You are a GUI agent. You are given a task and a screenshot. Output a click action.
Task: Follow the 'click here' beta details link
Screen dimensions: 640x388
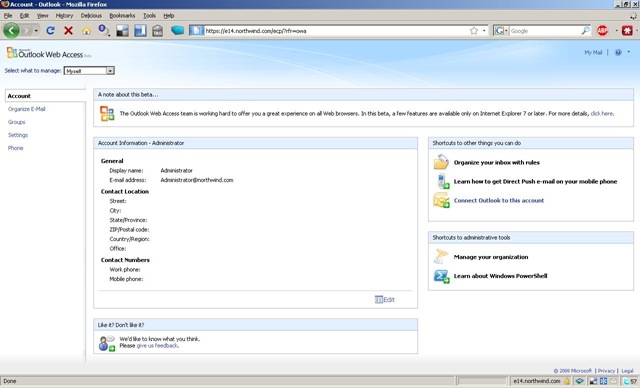(x=602, y=113)
